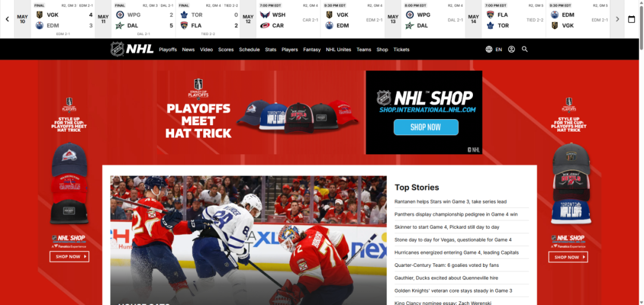The height and width of the screenshot is (305, 644).
Task: Click the NHL shield logo
Action: click(x=117, y=49)
